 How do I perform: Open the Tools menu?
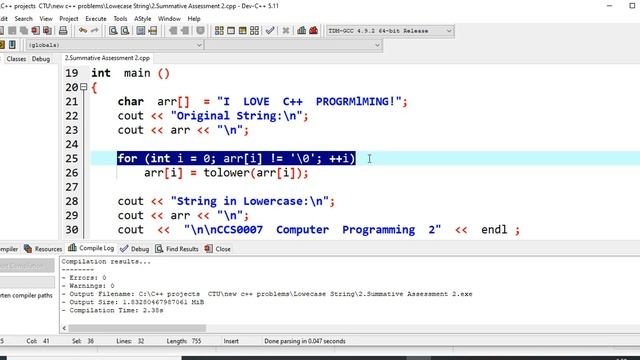pos(120,19)
